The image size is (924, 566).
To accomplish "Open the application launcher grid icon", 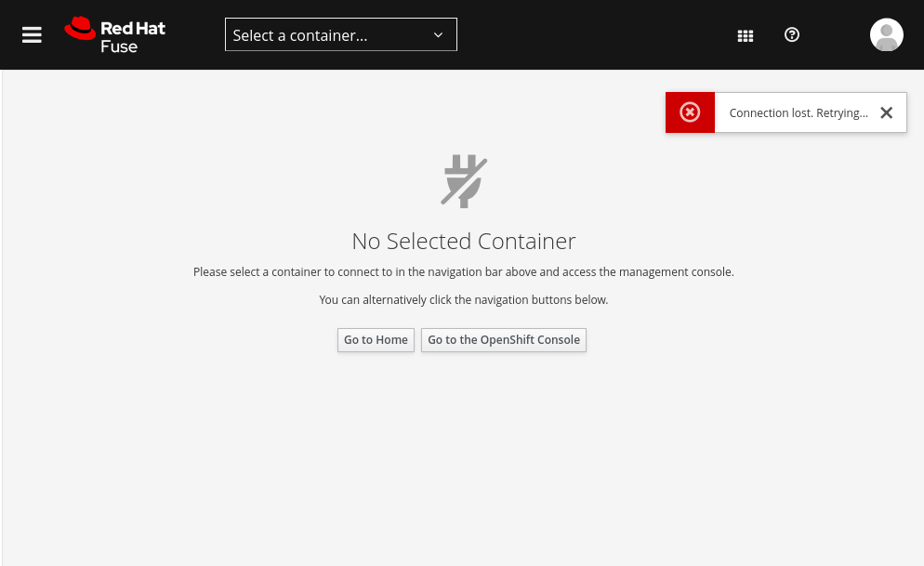I will pyautogui.click(x=746, y=36).
